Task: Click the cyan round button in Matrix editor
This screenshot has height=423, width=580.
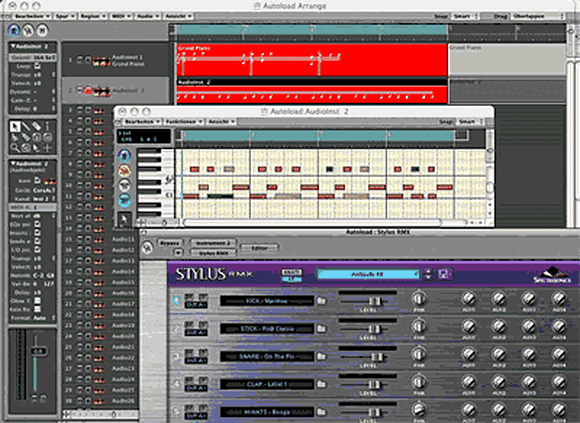Action: 124,200
